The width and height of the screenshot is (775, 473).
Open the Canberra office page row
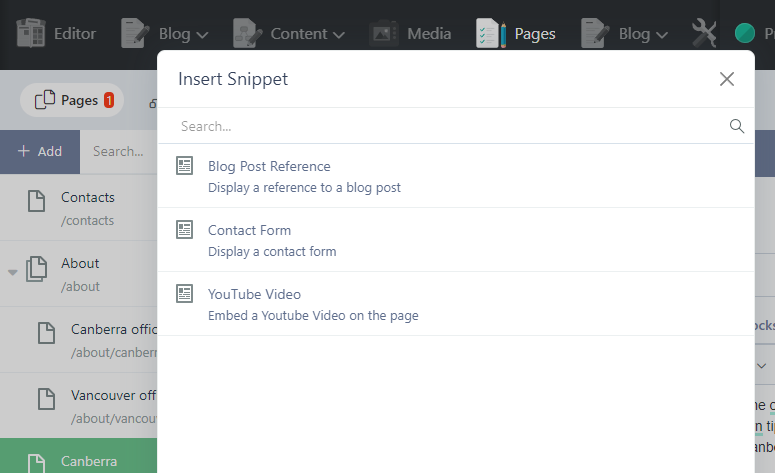pos(79,340)
